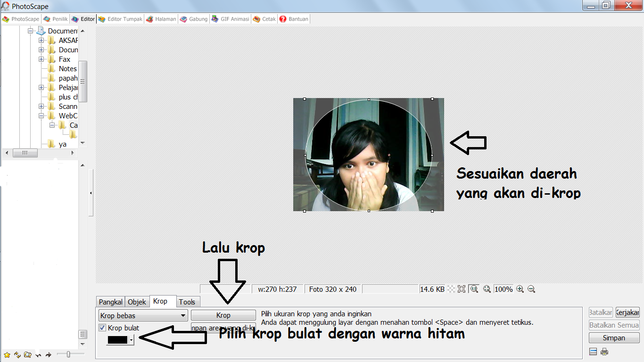Switch to GIF Animasi tab

click(231, 19)
